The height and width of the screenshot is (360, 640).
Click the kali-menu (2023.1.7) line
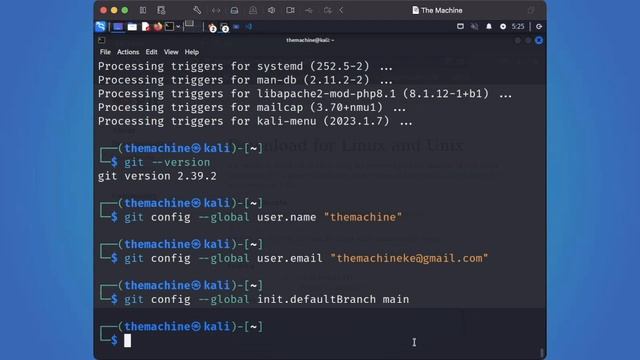click(255, 121)
